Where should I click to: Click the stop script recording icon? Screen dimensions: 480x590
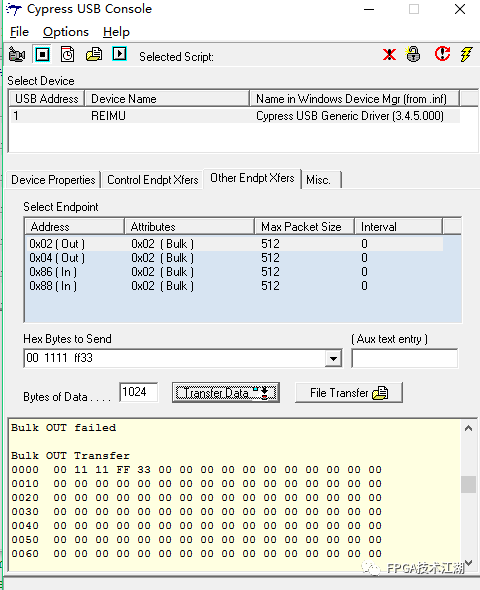coord(42,55)
